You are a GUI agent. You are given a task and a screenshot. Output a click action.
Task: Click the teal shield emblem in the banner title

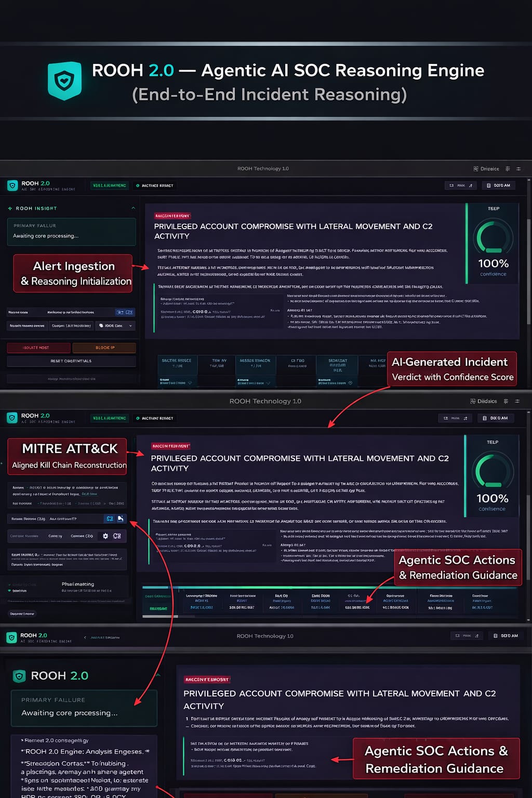65,81
